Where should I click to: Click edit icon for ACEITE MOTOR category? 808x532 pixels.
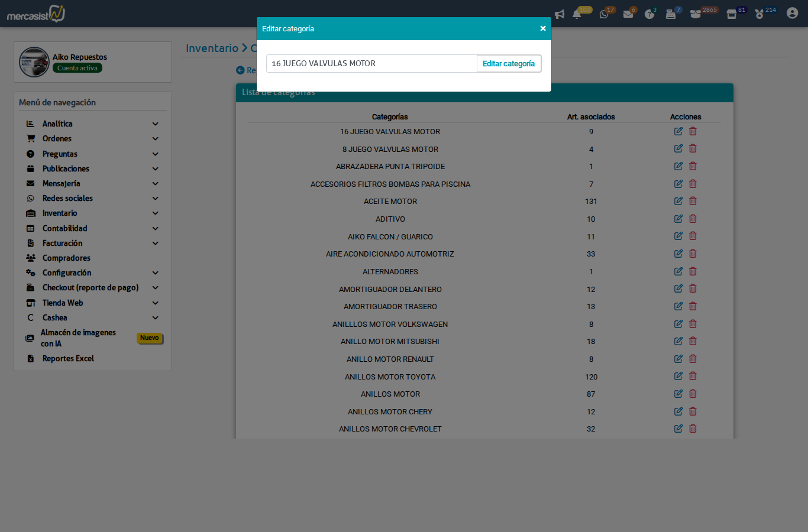click(678, 201)
